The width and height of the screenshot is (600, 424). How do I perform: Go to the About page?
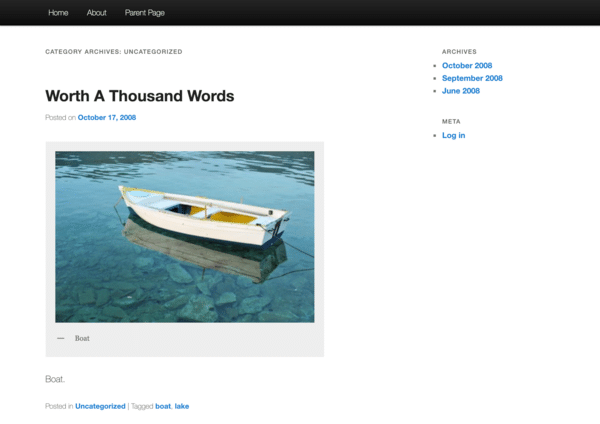(x=96, y=13)
